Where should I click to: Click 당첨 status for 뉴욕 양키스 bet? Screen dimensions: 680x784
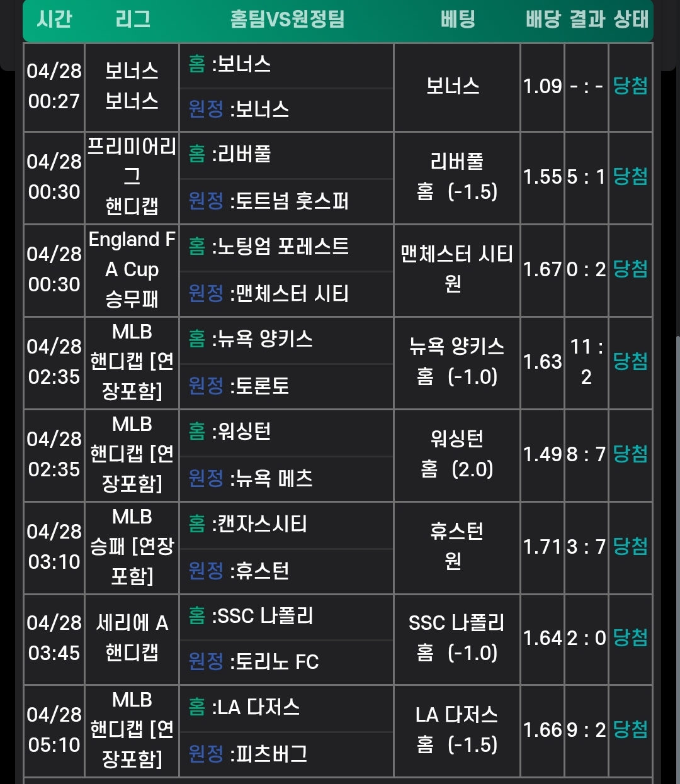(630, 362)
